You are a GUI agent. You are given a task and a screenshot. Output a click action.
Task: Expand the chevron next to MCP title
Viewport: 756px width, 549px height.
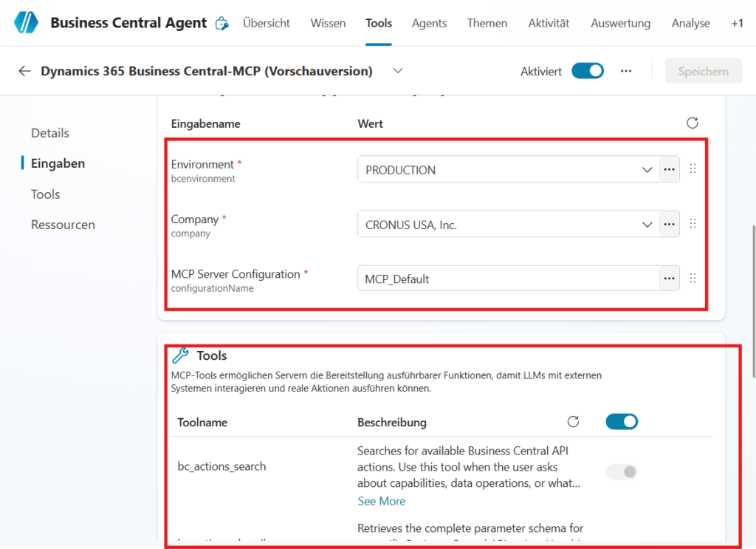pyautogui.click(x=398, y=71)
